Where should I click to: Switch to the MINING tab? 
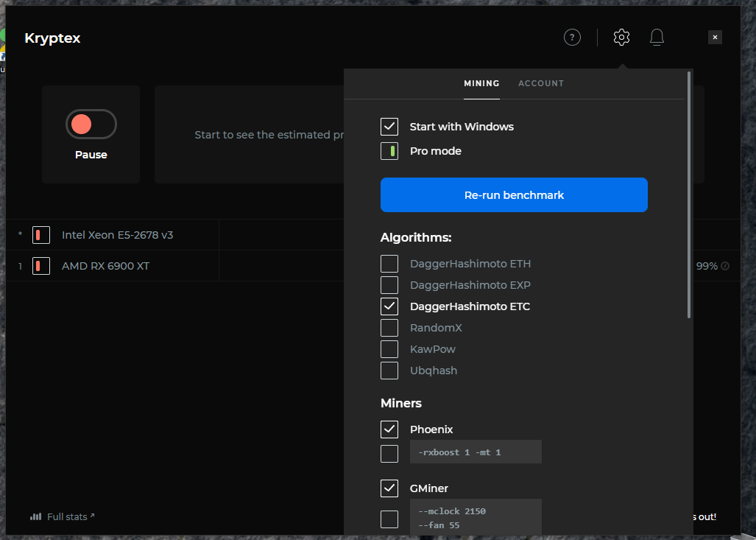pyautogui.click(x=481, y=83)
